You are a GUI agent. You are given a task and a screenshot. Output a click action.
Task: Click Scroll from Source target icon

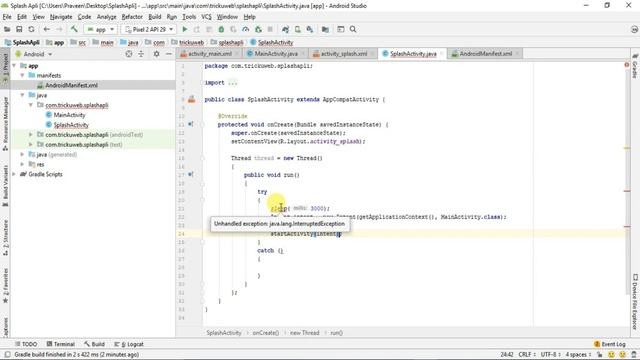[x=129, y=54]
